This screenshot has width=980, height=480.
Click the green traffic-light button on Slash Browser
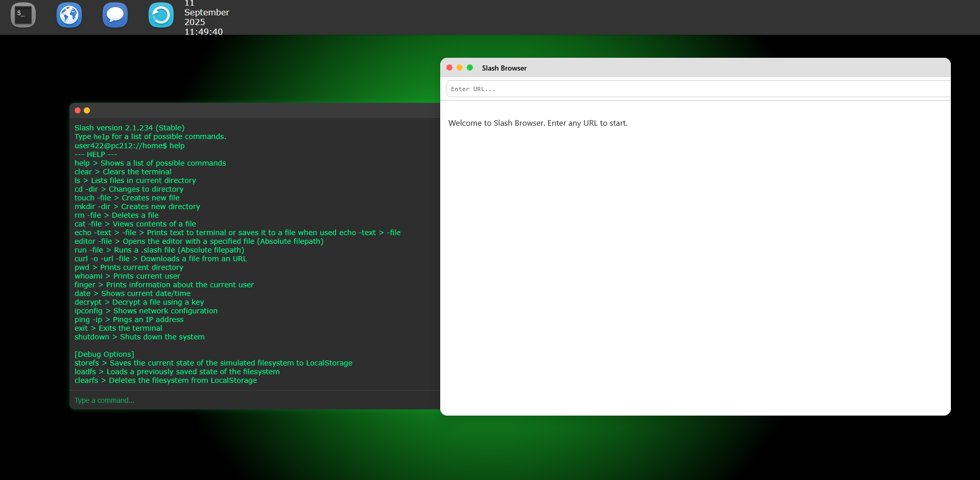click(470, 67)
